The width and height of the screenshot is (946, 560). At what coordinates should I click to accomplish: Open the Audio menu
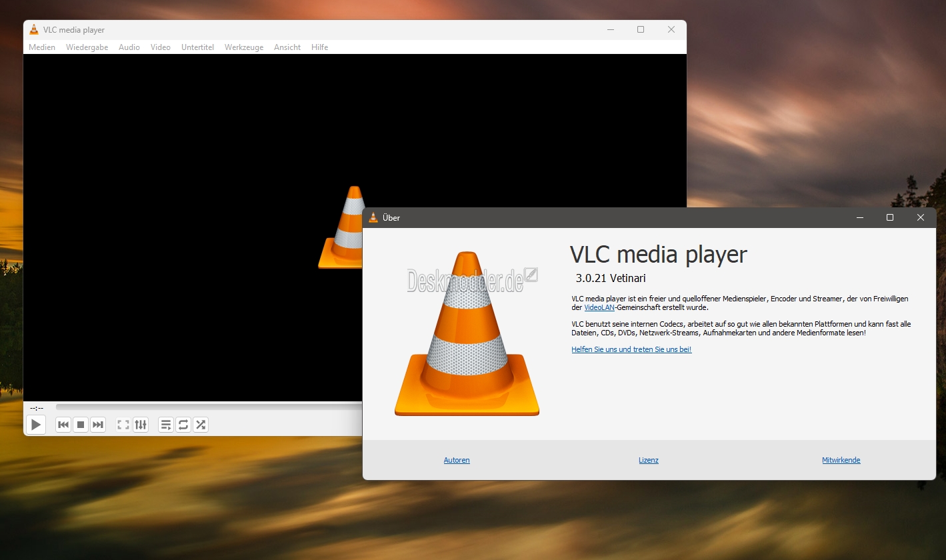(x=129, y=47)
